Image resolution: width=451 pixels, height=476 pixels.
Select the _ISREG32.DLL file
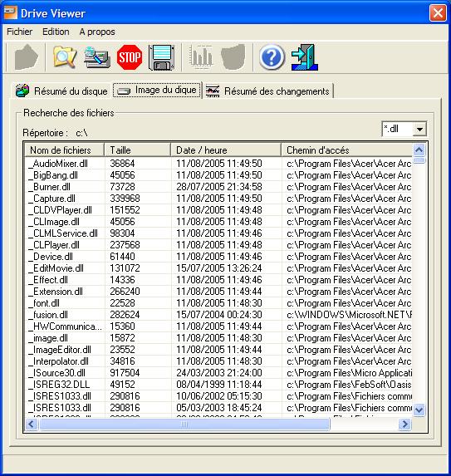click(x=59, y=385)
